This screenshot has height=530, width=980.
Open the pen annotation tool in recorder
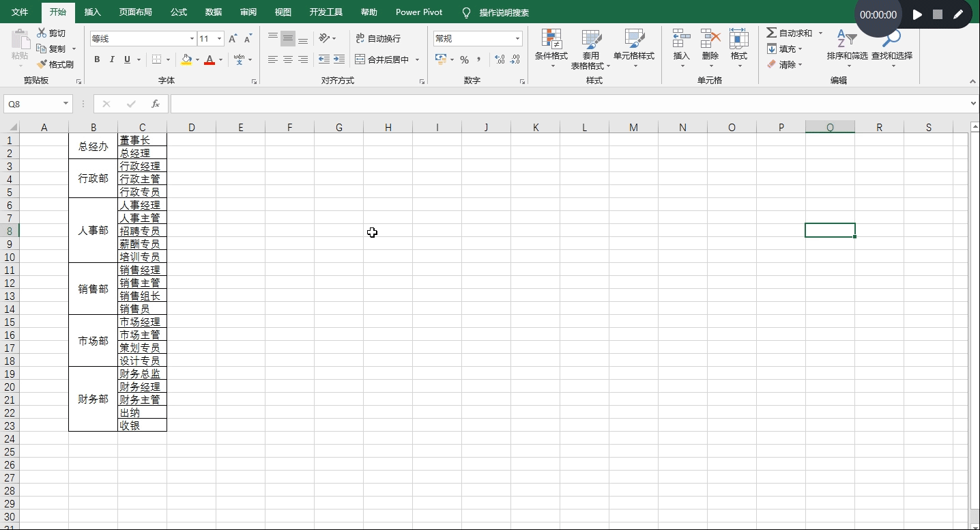point(958,14)
